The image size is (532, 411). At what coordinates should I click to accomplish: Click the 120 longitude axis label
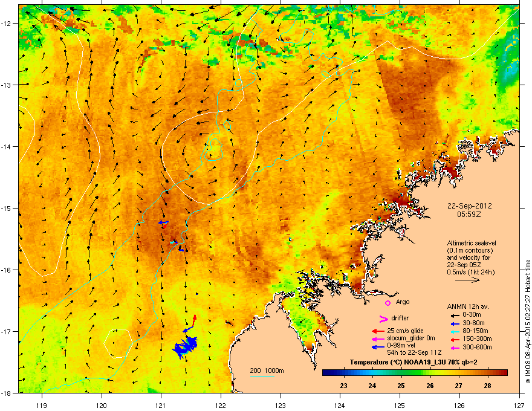click(102, 405)
